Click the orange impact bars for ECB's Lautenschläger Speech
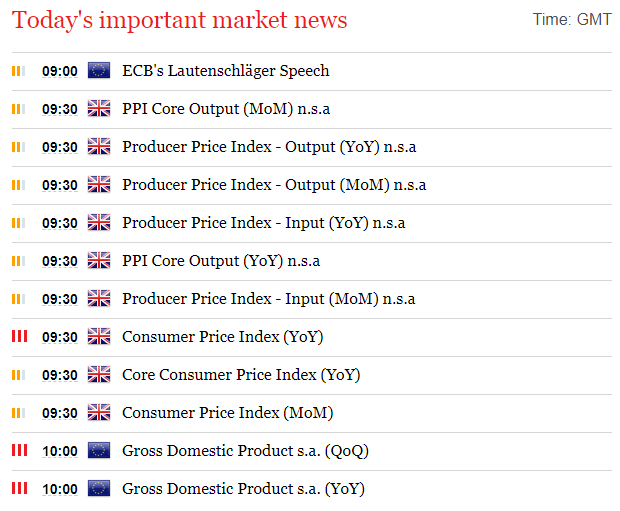 (19, 71)
